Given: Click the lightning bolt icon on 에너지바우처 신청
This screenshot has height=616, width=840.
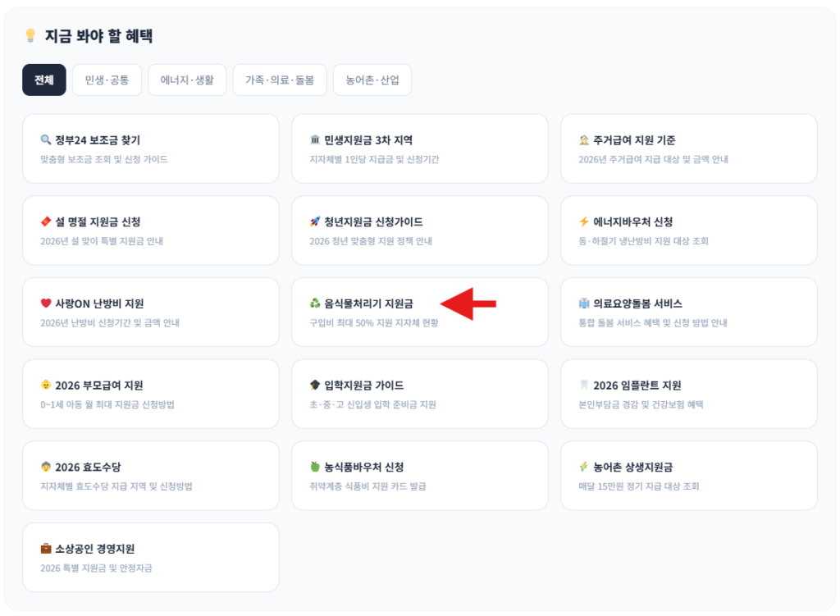Looking at the screenshot, I should pos(584,221).
